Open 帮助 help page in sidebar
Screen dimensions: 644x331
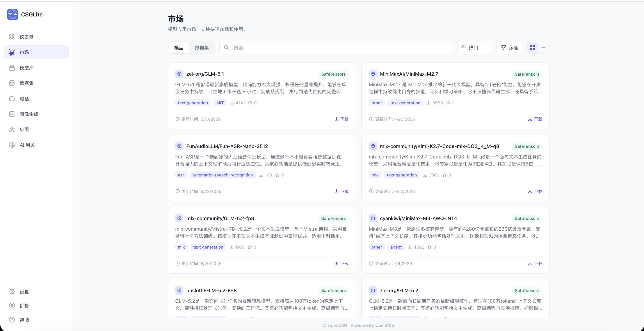coord(36,320)
